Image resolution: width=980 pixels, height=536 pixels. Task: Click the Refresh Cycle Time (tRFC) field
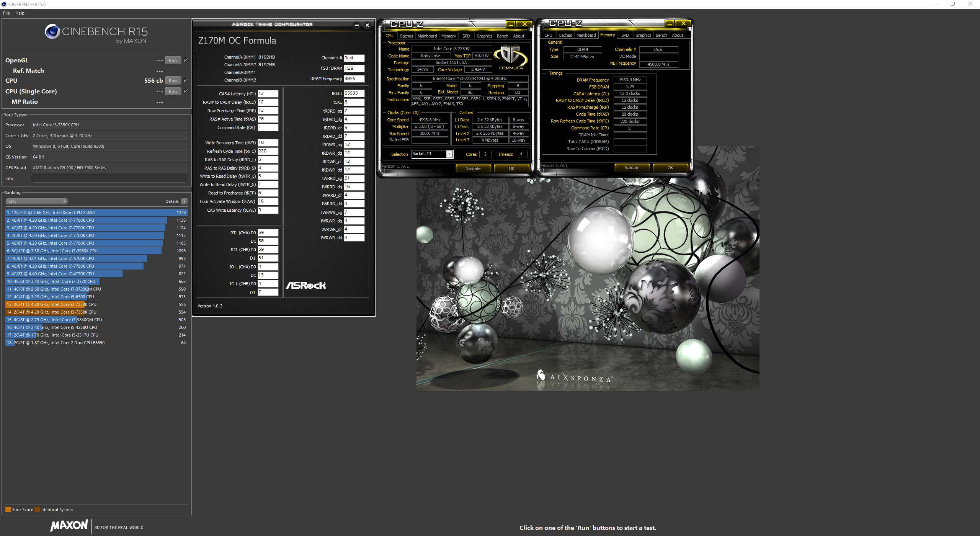[x=268, y=151]
